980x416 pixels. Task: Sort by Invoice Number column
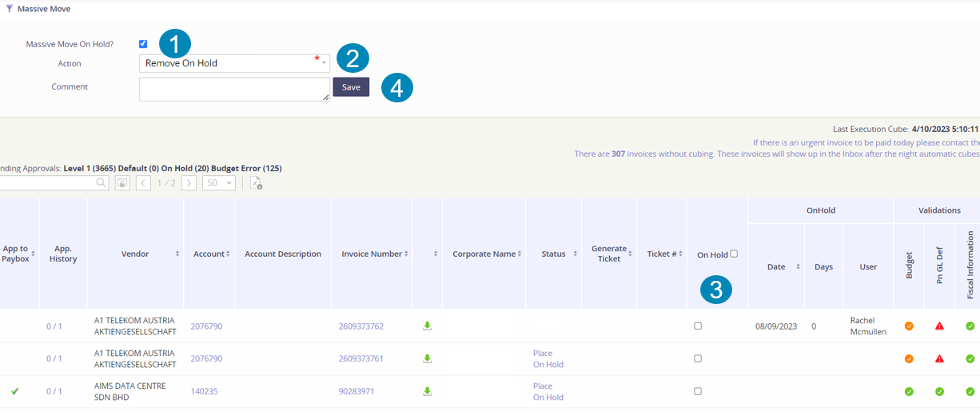pyautogui.click(x=407, y=254)
